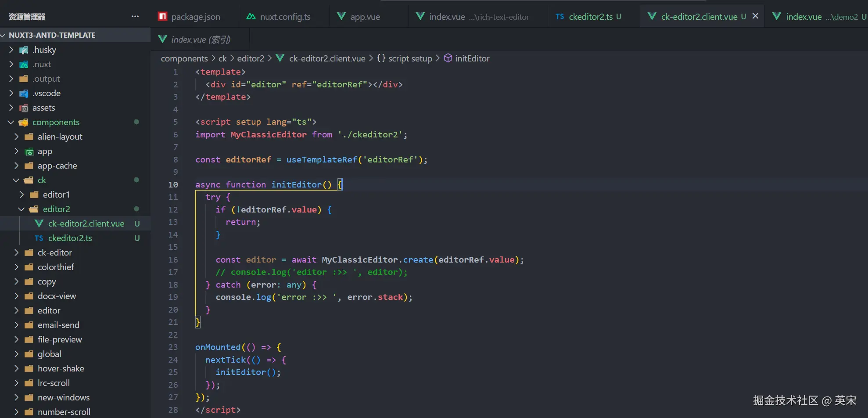This screenshot has width=868, height=418.
Task: Click the Nuxt icon on nuxt.config.ts tab
Action: [251, 17]
